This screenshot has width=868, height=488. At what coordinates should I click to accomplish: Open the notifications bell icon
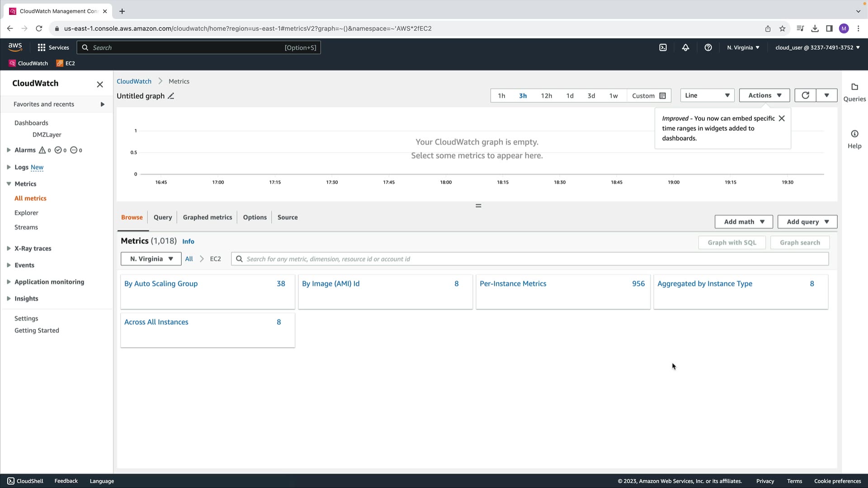click(x=685, y=47)
